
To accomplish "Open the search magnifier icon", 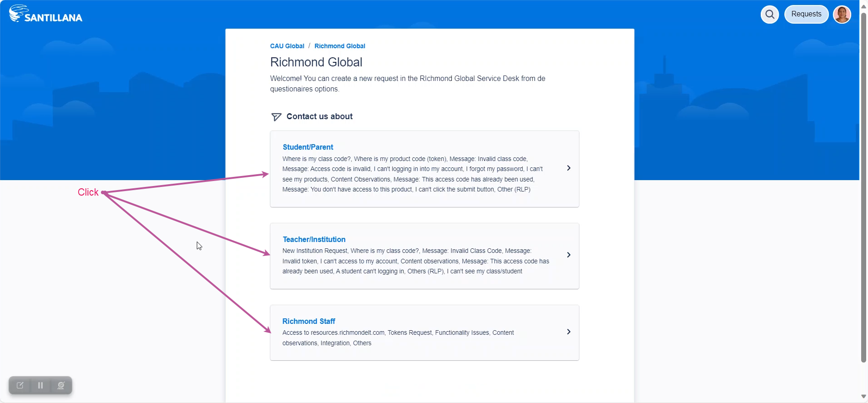I will pos(769,14).
